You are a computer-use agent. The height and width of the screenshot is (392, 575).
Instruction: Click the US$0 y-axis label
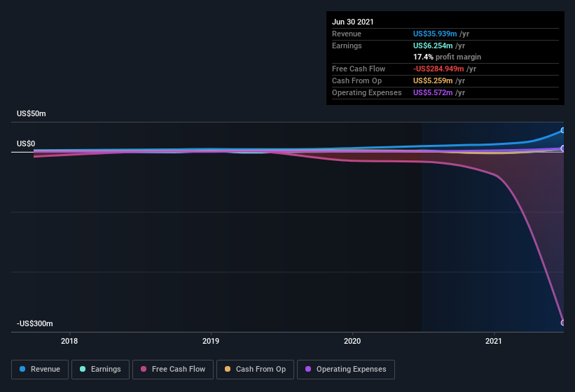tap(26, 143)
